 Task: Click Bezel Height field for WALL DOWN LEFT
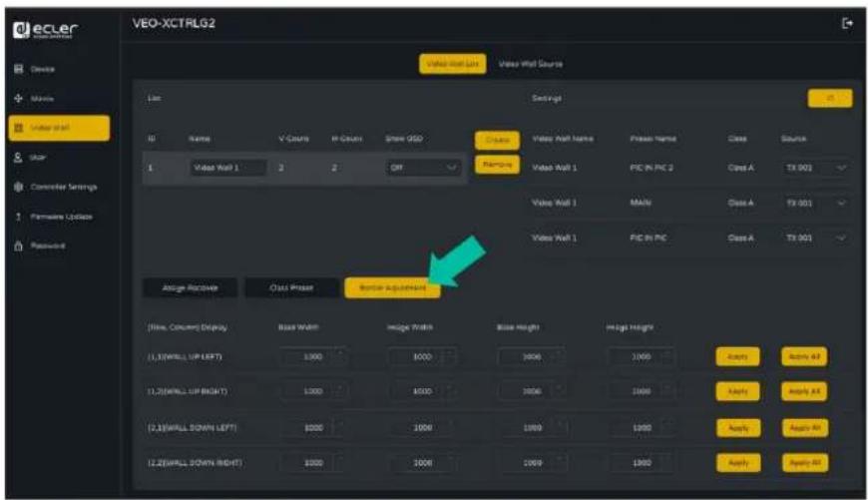click(x=533, y=428)
